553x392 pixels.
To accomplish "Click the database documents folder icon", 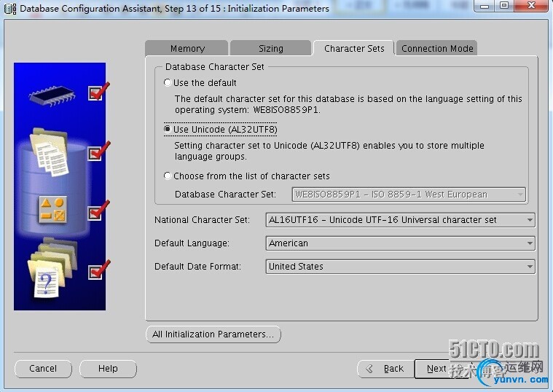I will click(x=50, y=152).
